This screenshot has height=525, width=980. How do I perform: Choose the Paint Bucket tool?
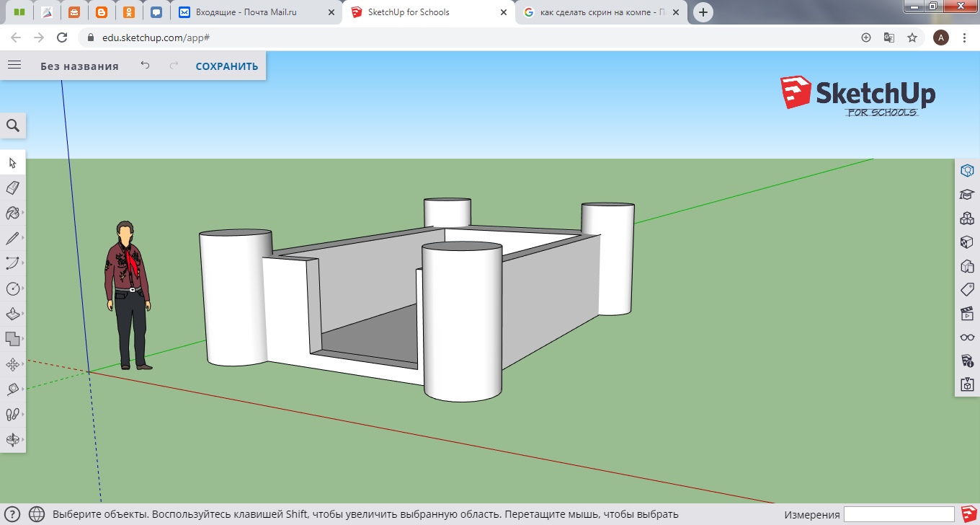[12, 213]
